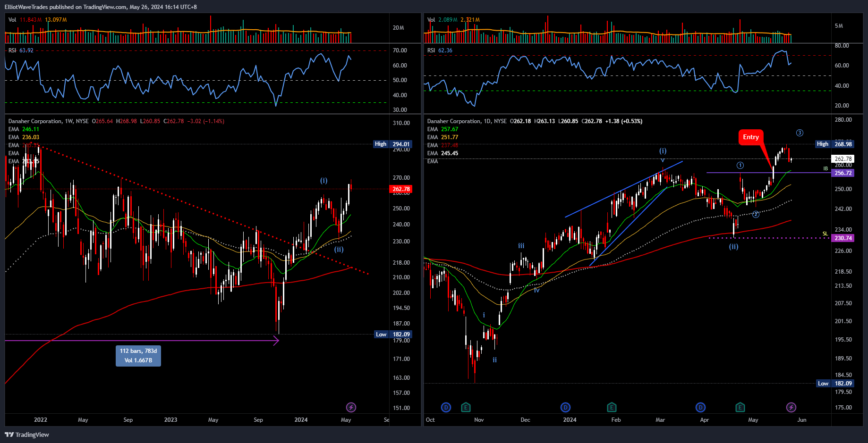Click the earnings E marker near Nov on daily chart

click(466, 407)
